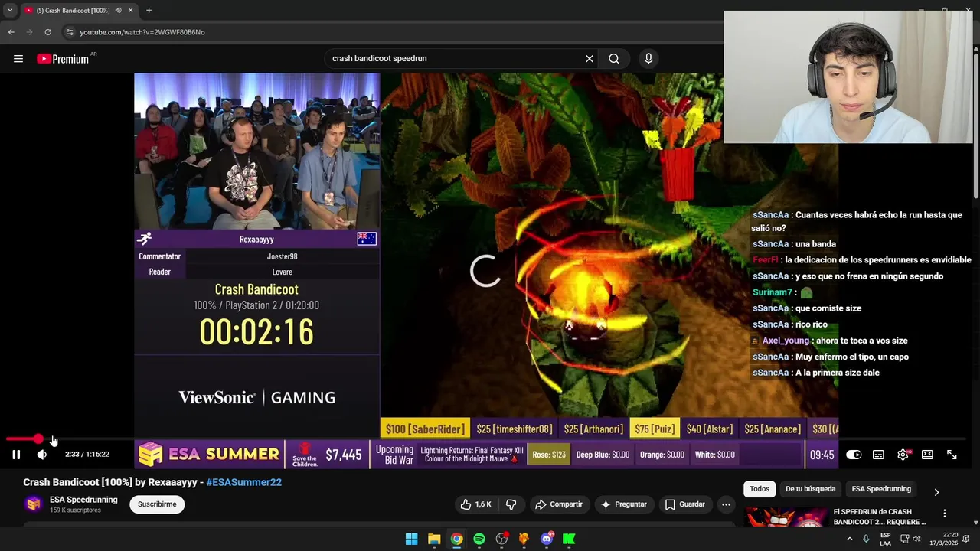Open File Explorer from taskbar
This screenshot has width=980, height=551.
click(434, 539)
